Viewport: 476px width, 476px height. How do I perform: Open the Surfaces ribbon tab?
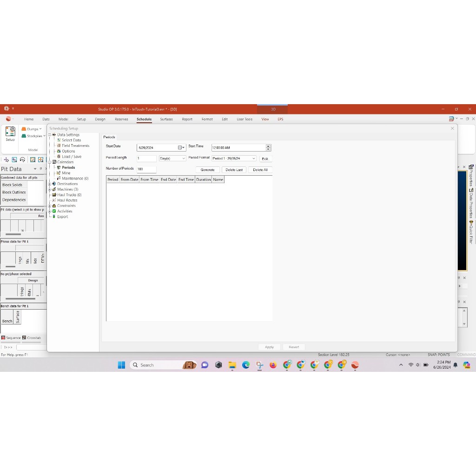(x=166, y=119)
